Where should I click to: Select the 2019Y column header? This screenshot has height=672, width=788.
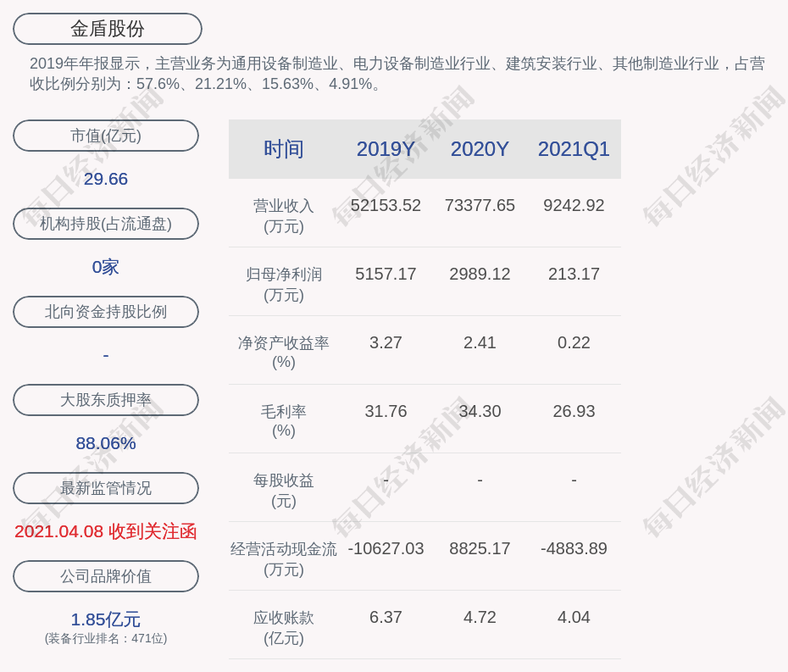tap(386, 149)
